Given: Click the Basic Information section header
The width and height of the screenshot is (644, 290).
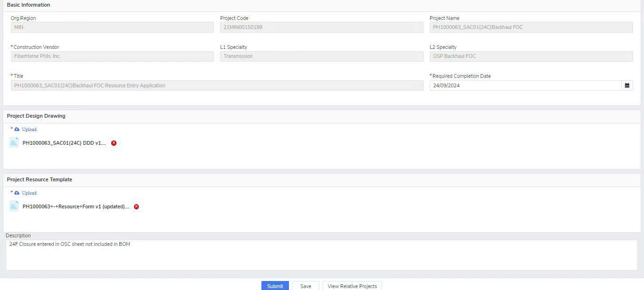Looking at the screenshot, I should [x=29, y=5].
